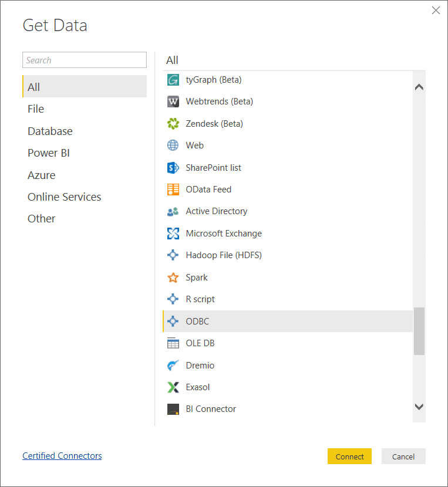Switch to the Database category
This screenshot has height=487, width=448.
tap(50, 131)
